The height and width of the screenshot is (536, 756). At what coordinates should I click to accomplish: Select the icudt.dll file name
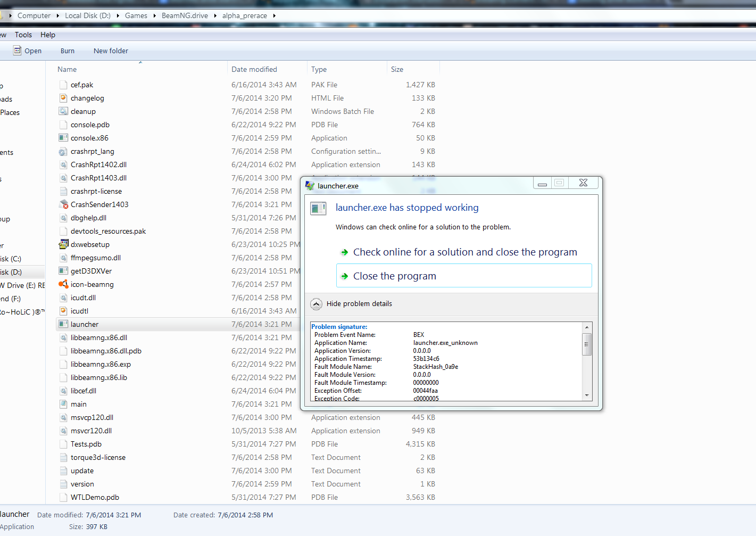coord(83,298)
